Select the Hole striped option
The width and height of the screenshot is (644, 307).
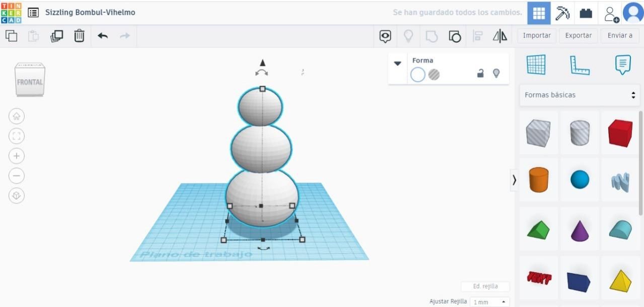pos(434,75)
